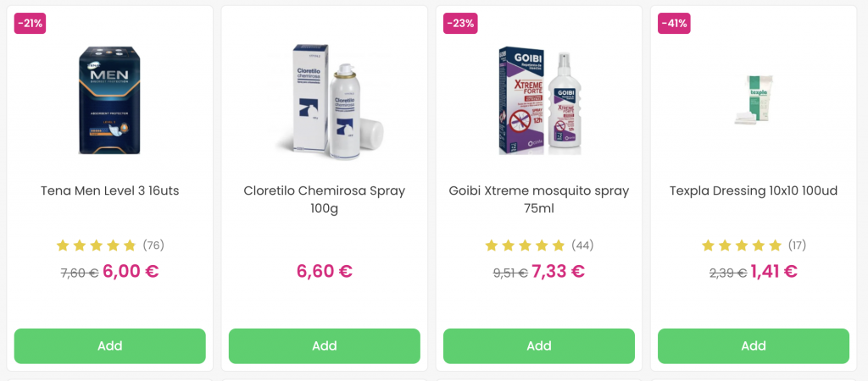View the Goibi Xtreme Forte product image
The height and width of the screenshot is (381, 868).
(540, 101)
